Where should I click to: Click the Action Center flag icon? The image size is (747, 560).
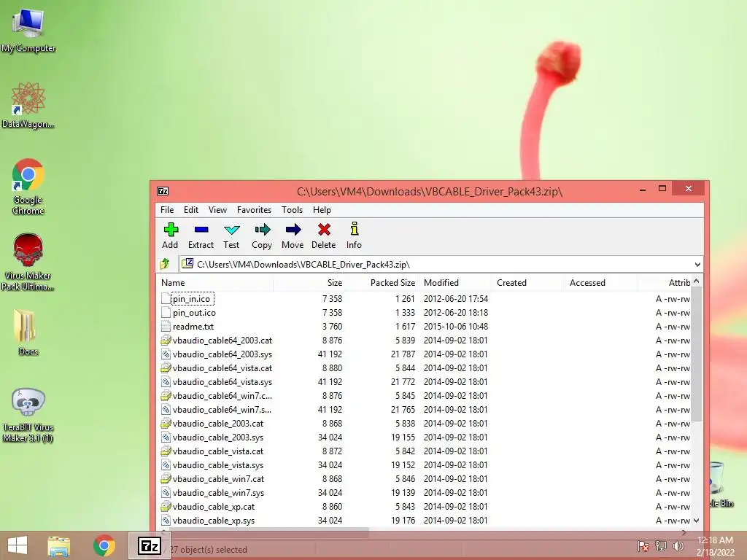tap(643, 546)
